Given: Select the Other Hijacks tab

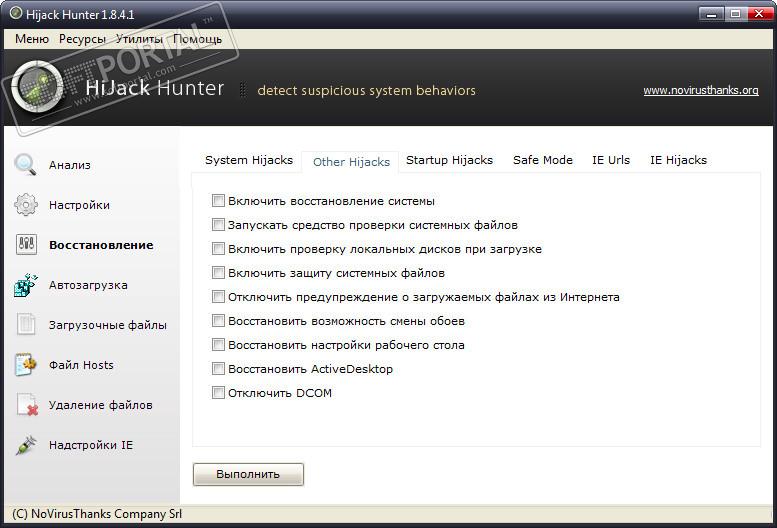Looking at the screenshot, I should tap(351, 162).
